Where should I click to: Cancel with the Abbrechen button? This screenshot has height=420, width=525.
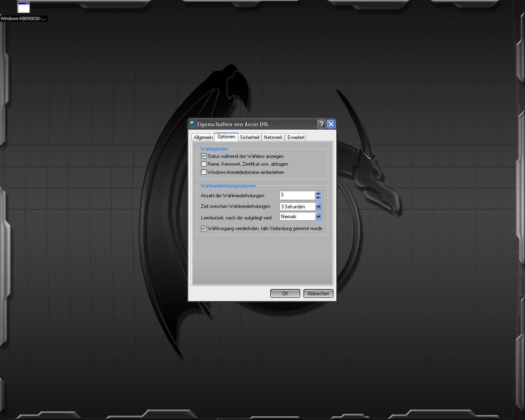pos(318,294)
